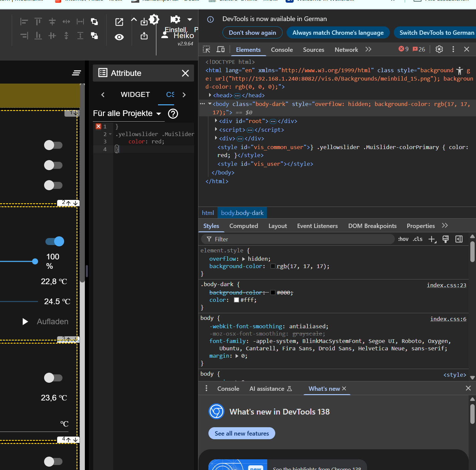The width and height of the screenshot is (476, 470).
Task: Open the Event Listeners tab
Action: pos(317,226)
